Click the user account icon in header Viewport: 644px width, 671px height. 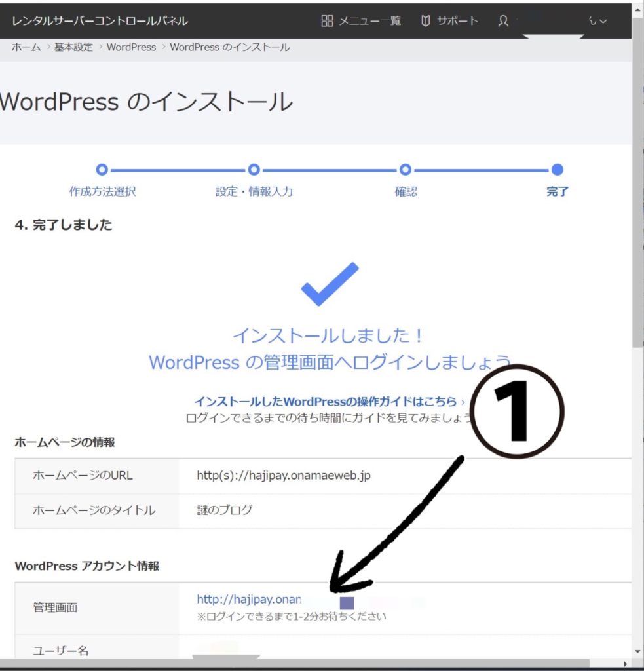coord(503,21)
